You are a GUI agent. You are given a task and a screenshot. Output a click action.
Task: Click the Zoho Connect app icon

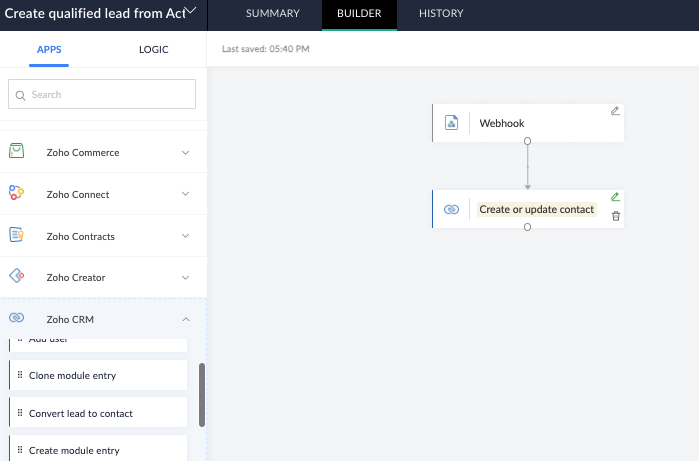click(x=16, y=193)
